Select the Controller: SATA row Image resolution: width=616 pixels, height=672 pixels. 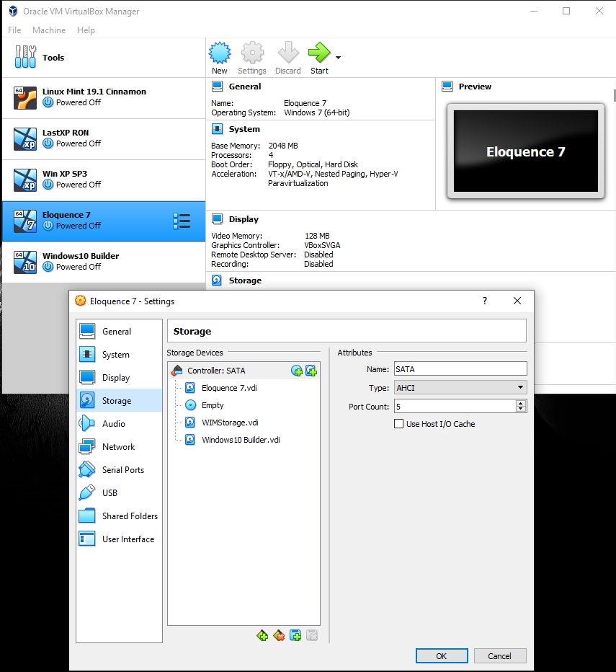244,371
